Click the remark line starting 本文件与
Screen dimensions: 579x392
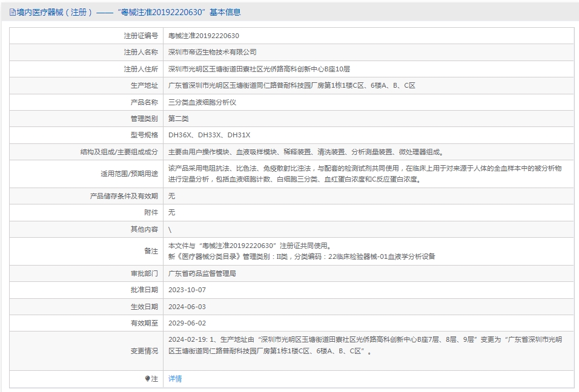coord(251,246)
